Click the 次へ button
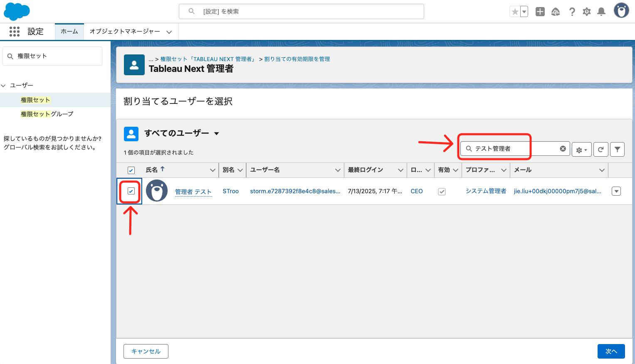 pos(611,351)
